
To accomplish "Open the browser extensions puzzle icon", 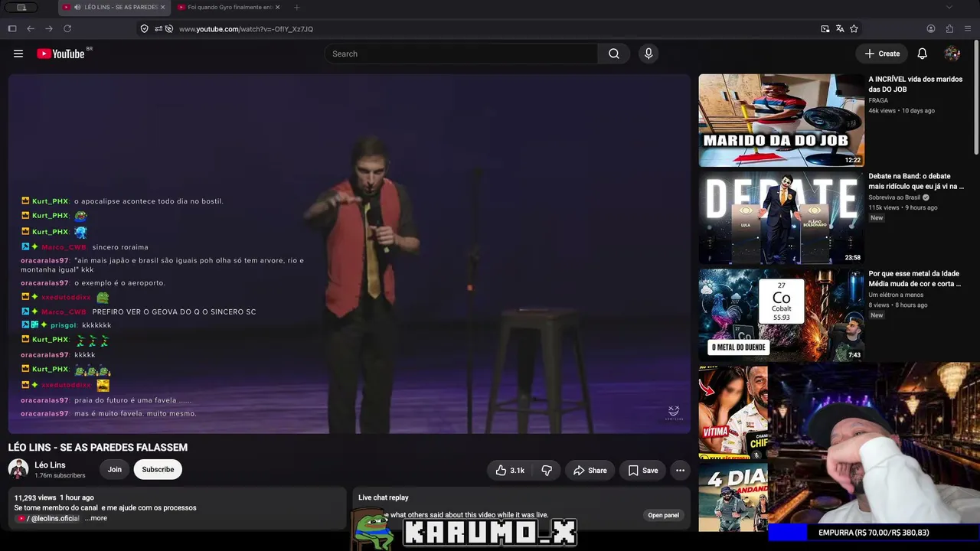I will tap(949, 29).
